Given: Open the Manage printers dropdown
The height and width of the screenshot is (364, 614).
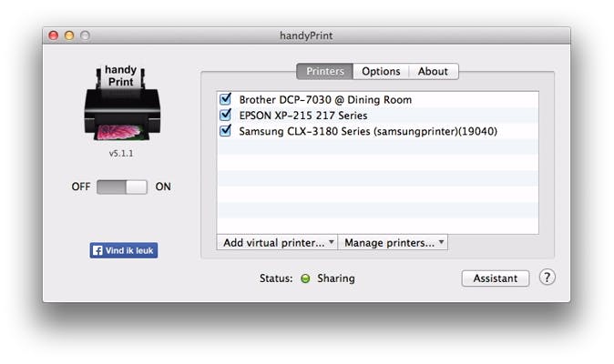Looking at the screenshot, I should coord(393,243).
